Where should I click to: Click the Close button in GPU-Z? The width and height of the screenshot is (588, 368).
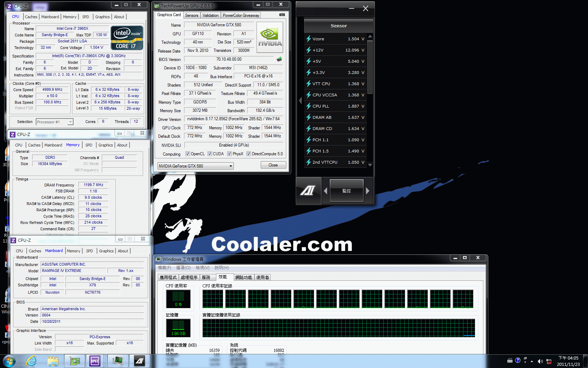(273, 165)
